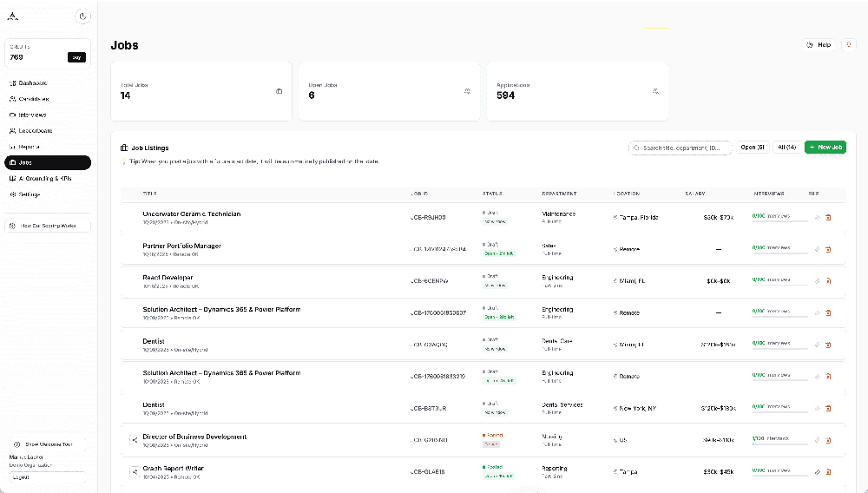Click the New York, NY location cell
Screen dimensions: 868x493
click(x=635, y=408)
